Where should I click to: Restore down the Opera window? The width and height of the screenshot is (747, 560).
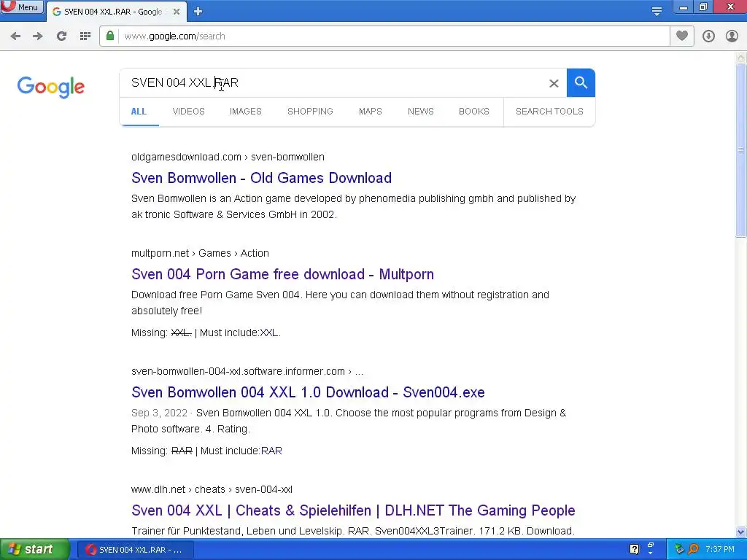click(x=704, y=7)
